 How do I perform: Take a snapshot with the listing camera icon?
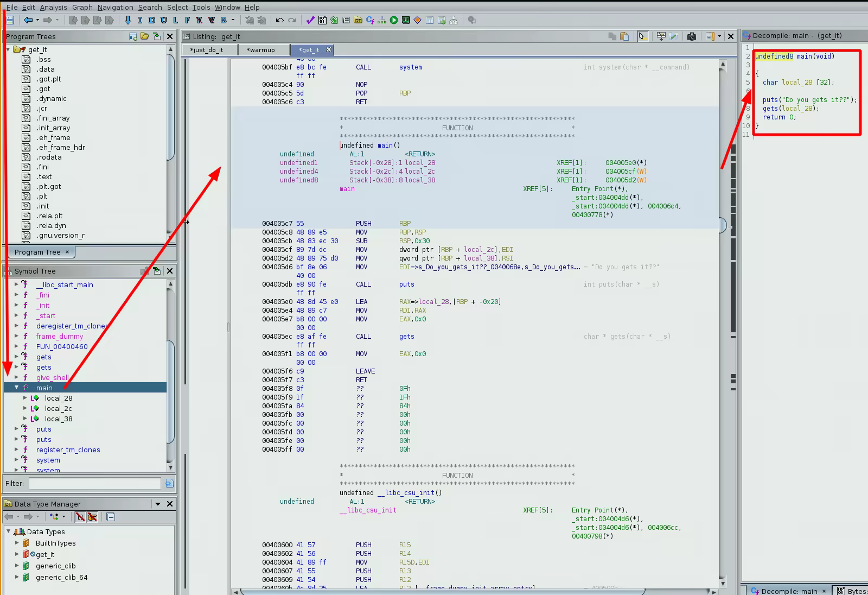(x=691, y=36)
